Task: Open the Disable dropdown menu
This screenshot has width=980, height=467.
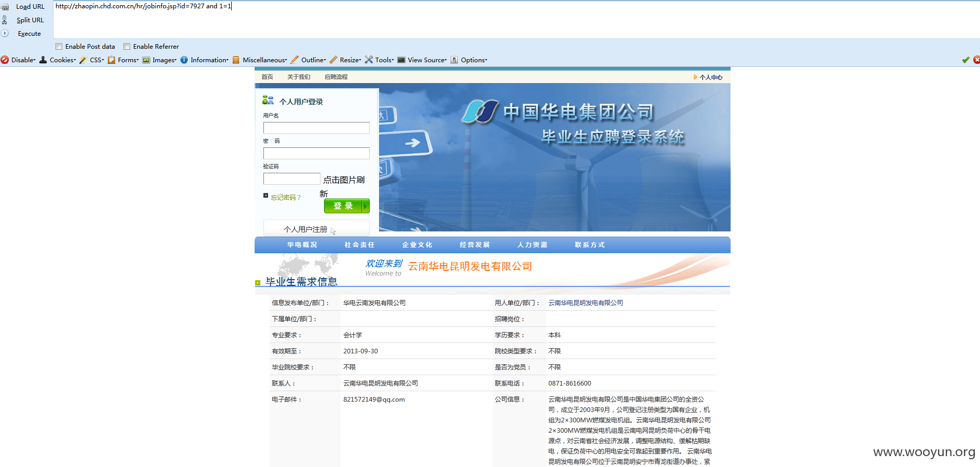Action: pos(24,60)
